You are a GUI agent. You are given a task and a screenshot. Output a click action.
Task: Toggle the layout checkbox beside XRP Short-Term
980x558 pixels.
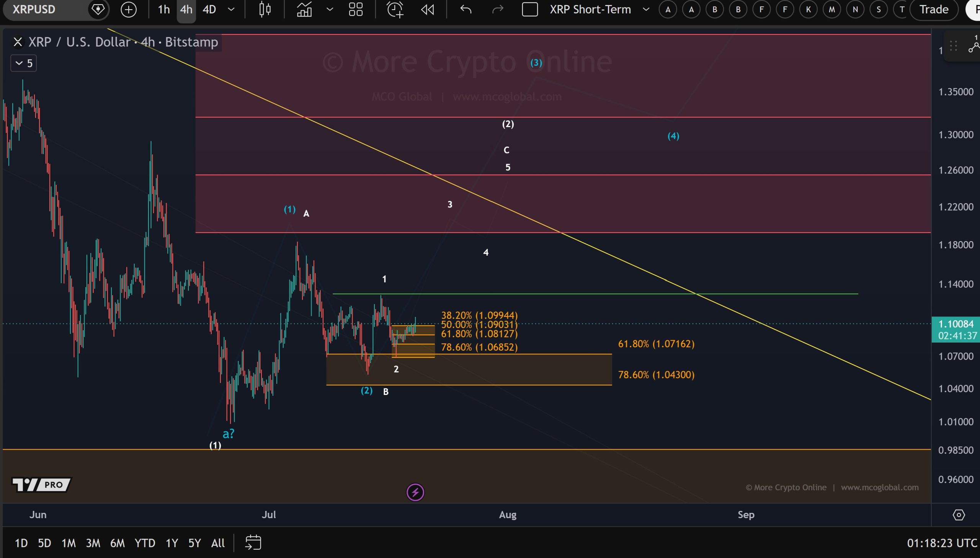530,10
